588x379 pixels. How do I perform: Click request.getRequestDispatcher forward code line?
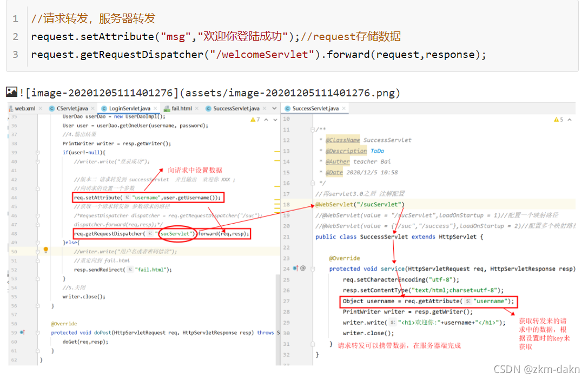(x=259, y=54)
